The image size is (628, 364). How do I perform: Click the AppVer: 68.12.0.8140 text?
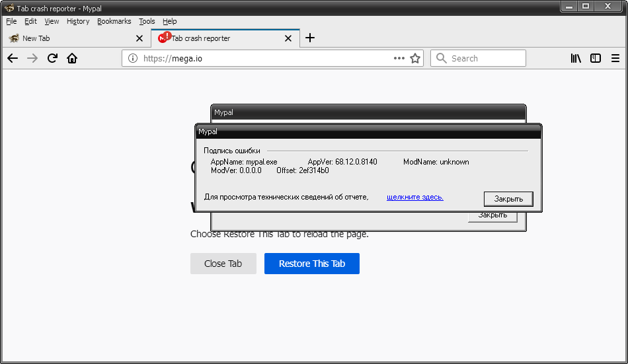342,162
